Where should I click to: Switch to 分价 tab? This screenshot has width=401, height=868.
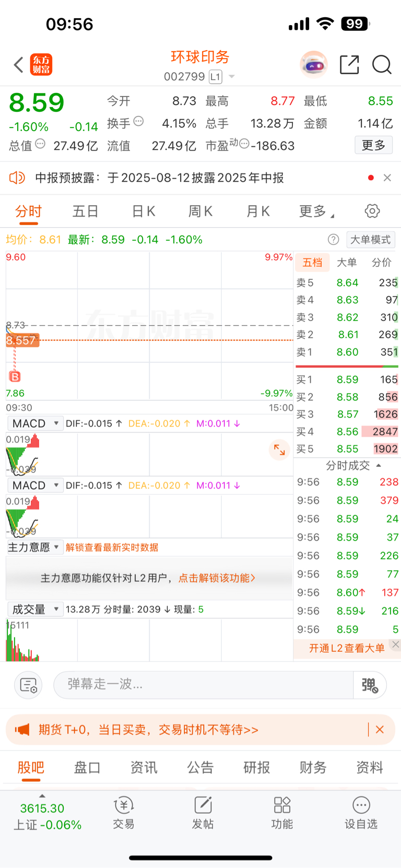coord(381,263)
